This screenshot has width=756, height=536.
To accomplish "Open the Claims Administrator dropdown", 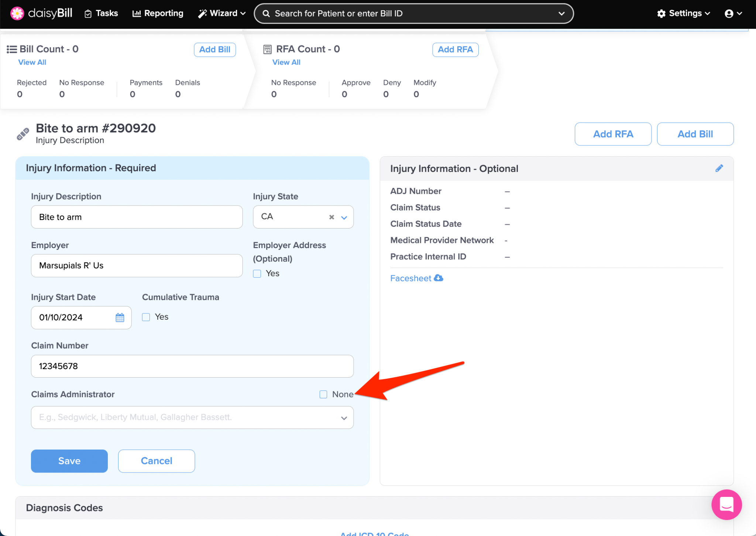I will coord(192,418).
